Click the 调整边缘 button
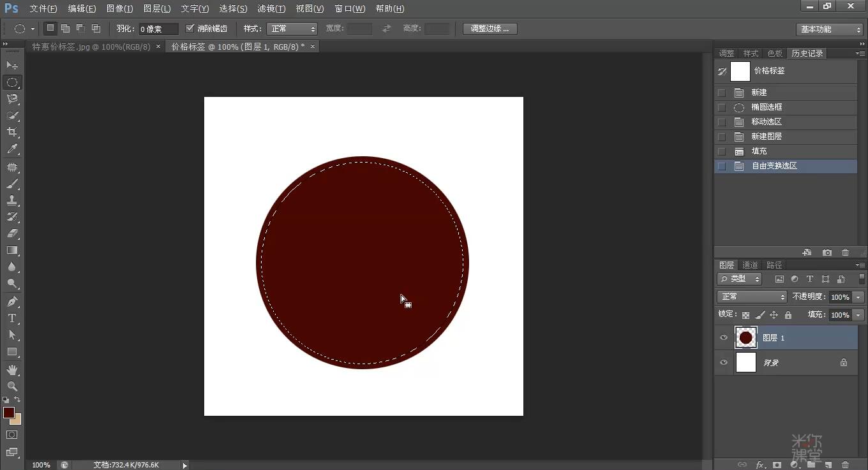The image size is (868, 470). coord(490,28)
